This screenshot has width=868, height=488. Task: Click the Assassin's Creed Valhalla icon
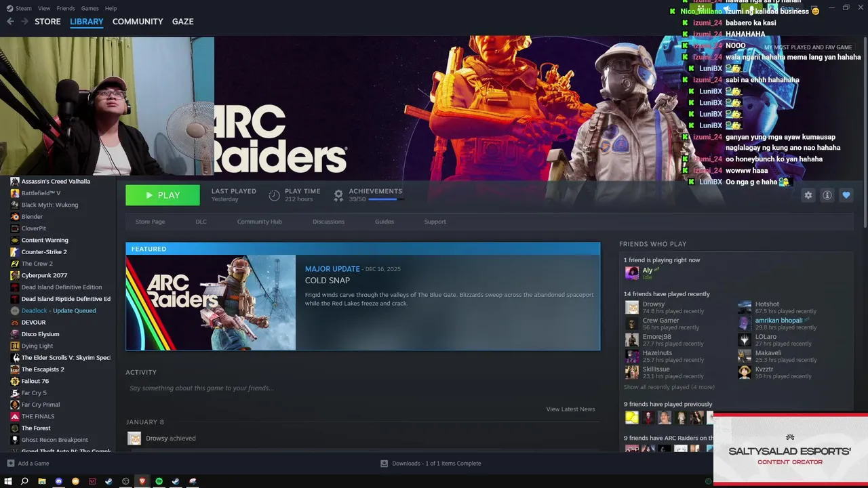tap(15, 182)
